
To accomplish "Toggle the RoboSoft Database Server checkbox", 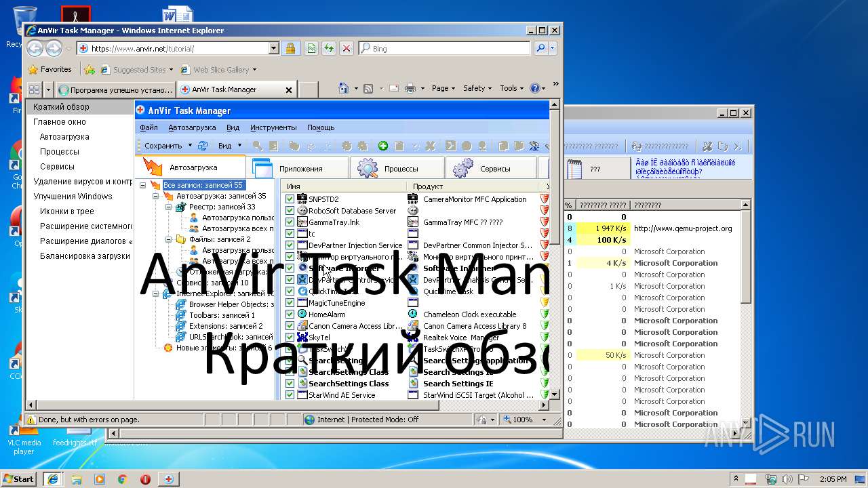I will click(x=290, y=211).
